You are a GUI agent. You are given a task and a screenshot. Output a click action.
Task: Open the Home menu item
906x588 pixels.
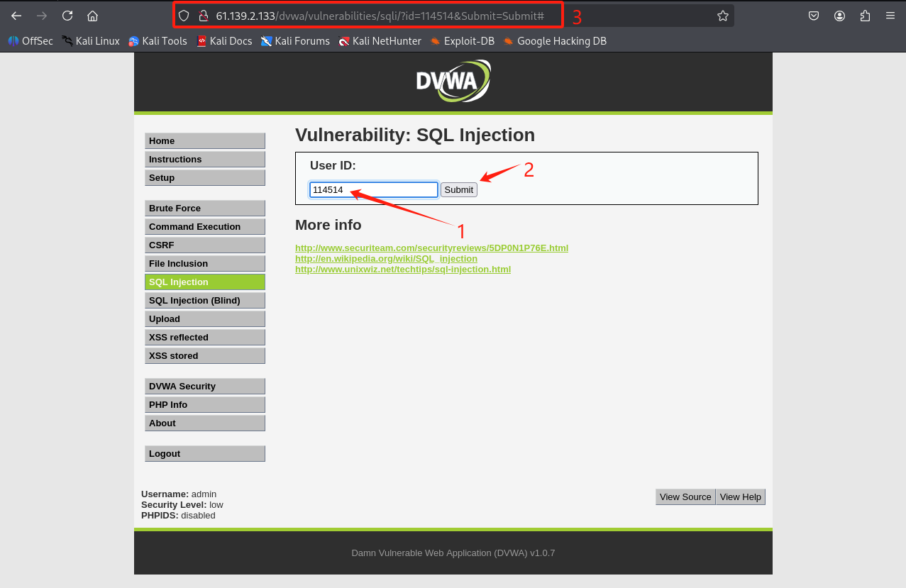(x=205, y=140)
